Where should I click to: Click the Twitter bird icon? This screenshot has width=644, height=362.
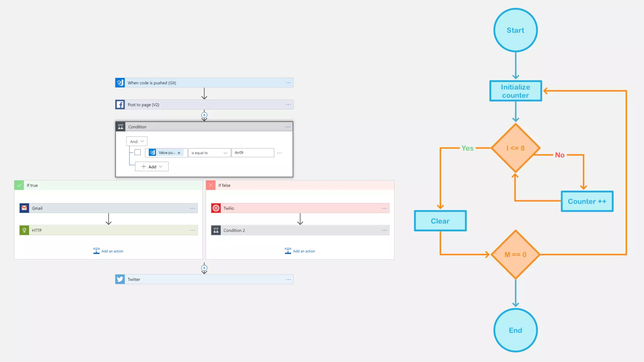coord(120,279)
